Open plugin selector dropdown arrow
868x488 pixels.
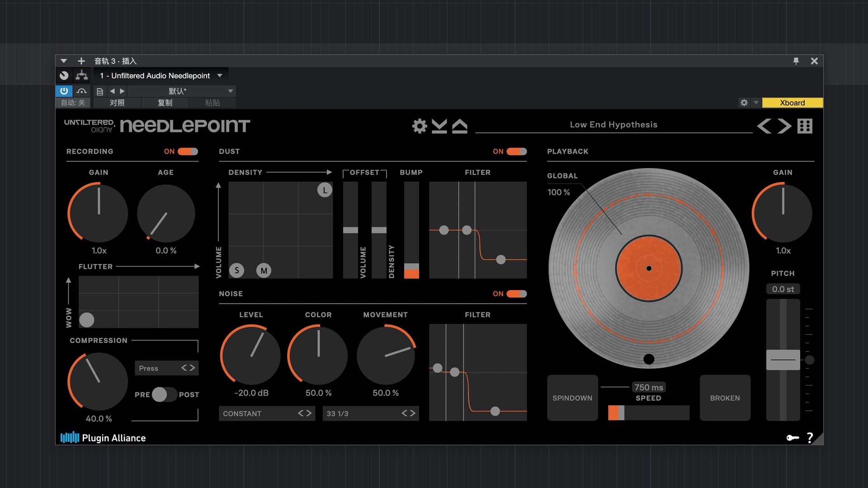[220, 75]
